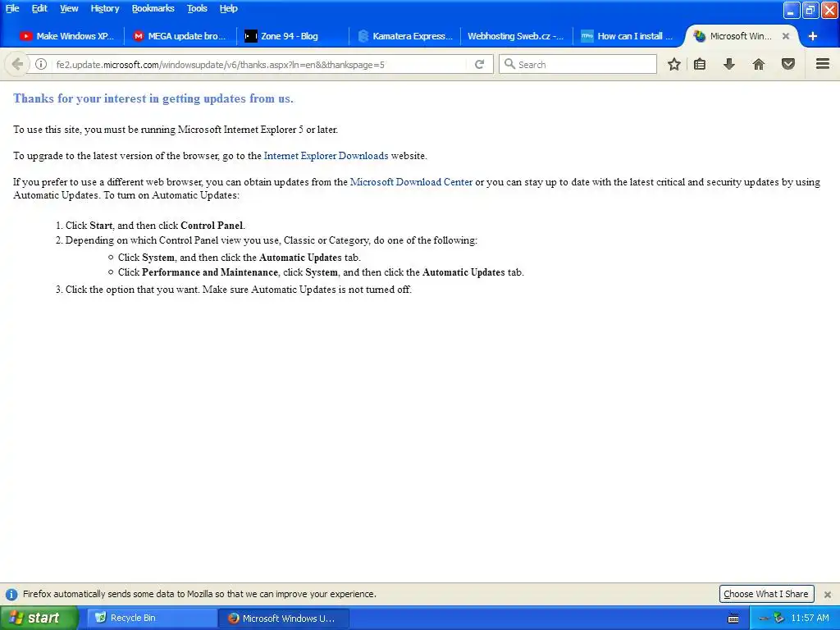Image resolution: width=840 pixels, height=630 pixels.
Task: Switch to the Make Windows XP tab
Action: tap(67, 36)
